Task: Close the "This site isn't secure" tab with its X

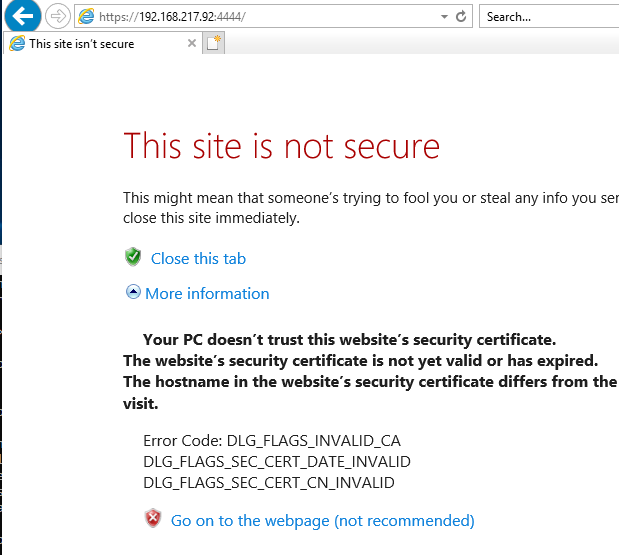Action: coord(192,43)
